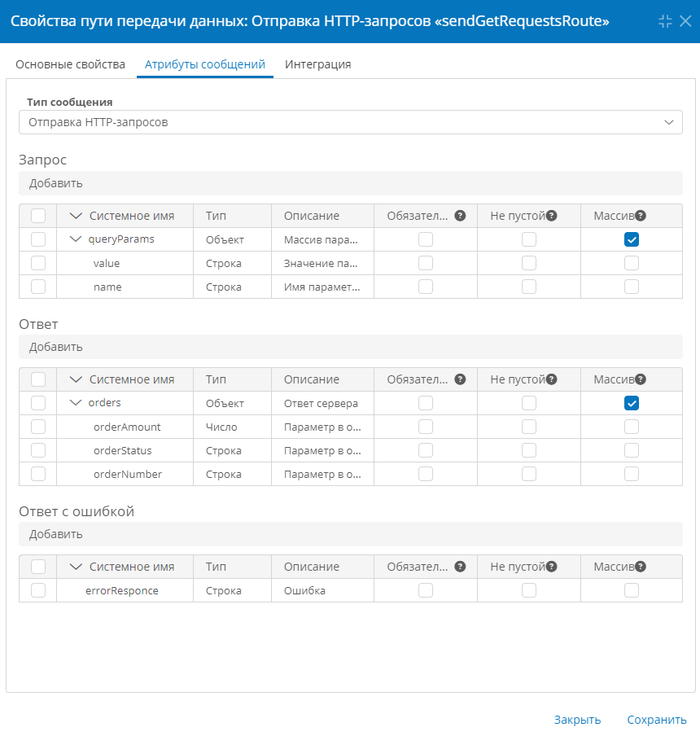The image size is (700, 736).
Task: Collapse dialog with the shrink window icon
Action: (665, 21)
